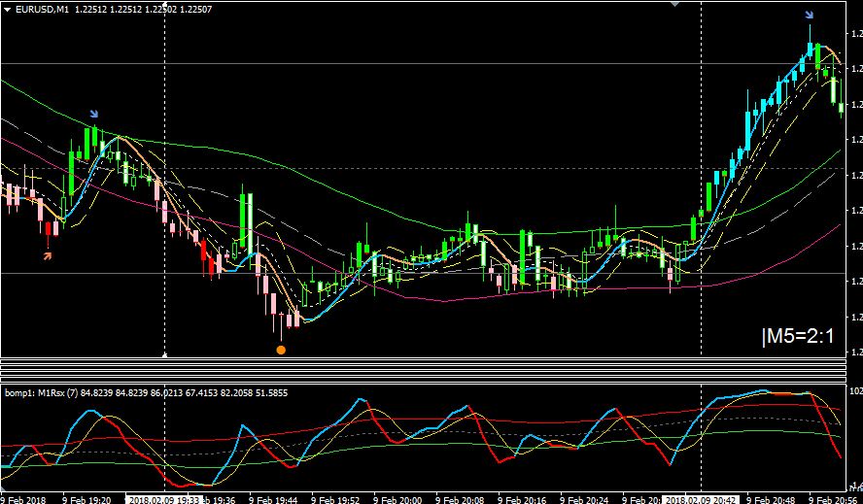The image size is (863, 504).
Task: Click the 9 Feb 19:44 time axis label
Action: coord(273,500)
